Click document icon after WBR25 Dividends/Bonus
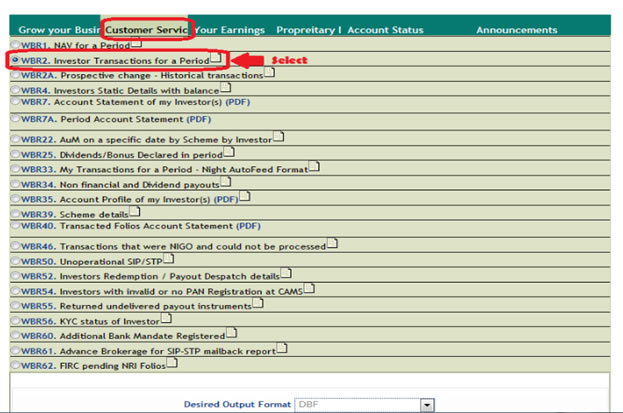The width and height of the screenshot is (623, 413). 229,152
